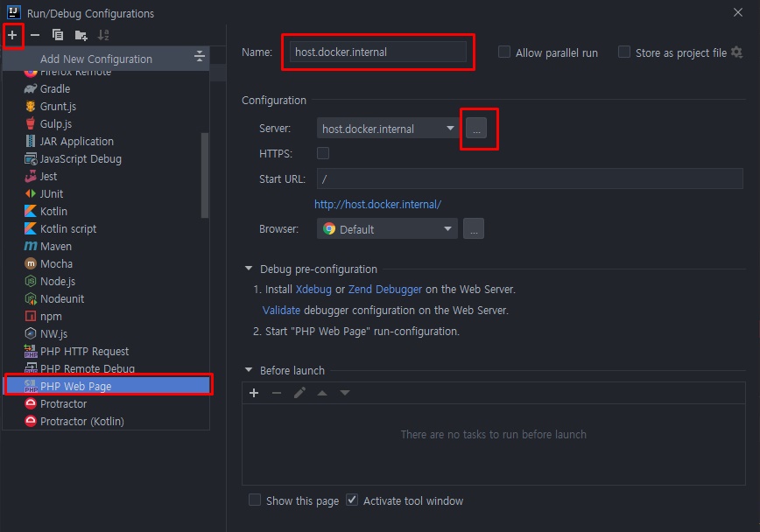Image resolution: width=760 pixels, height=532 pixels.
Task: Open the Server dropdown
Action: click(x=388, y=129)
